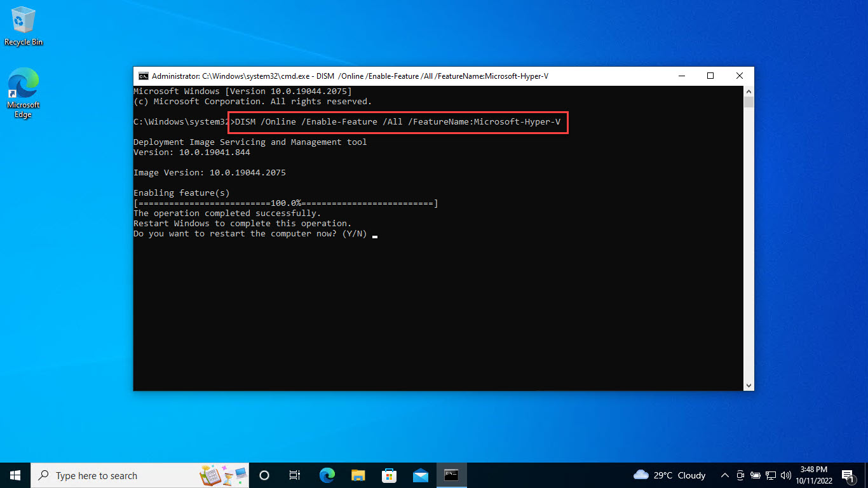Screen dimensions: 868x488
Task: Toggle the screen capture tray indicator
Action: pos(740,475)
